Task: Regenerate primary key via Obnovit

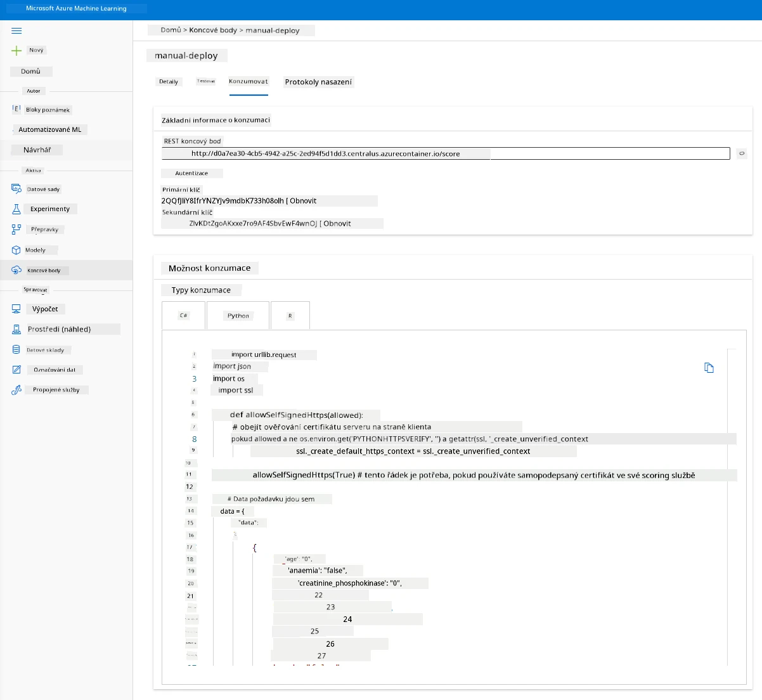Action: click(303, 200)
